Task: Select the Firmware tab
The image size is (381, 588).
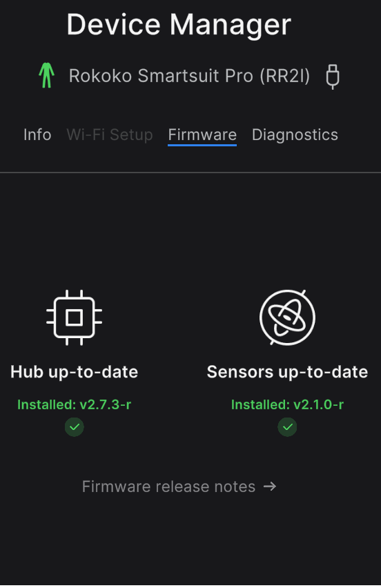Action: 202,135
